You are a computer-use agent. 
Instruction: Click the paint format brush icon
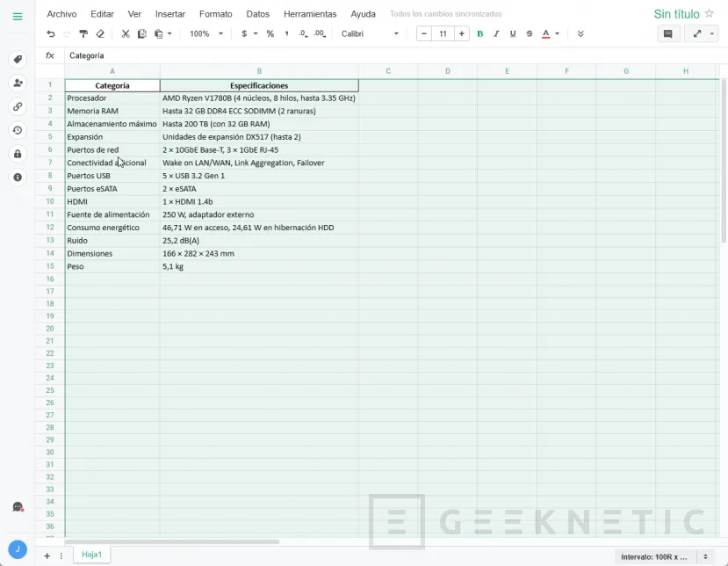pos(83,34)
